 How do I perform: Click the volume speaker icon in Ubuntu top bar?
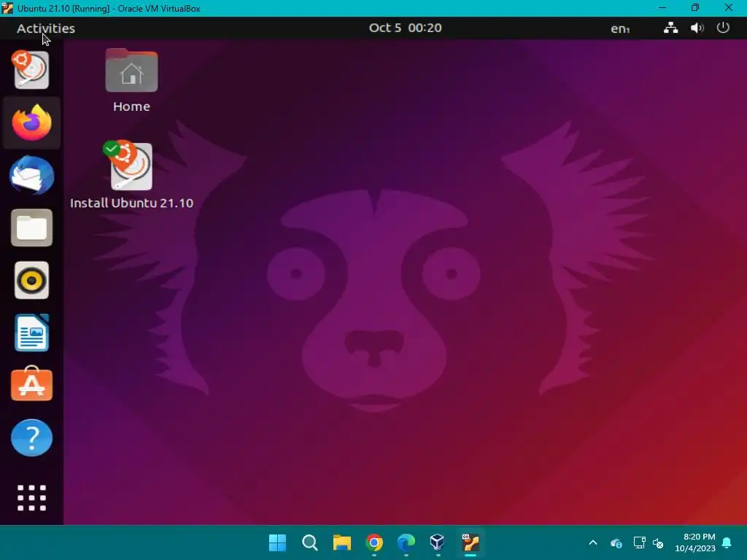point(697,28)
